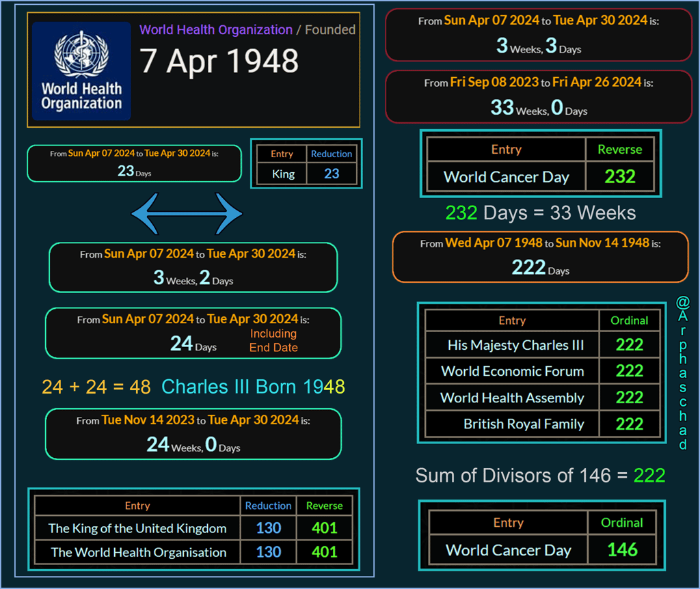Click the Founded label next to the title
Image resolution: width=700 pixels, height=589 pixels.
click(x=330, y=30)
